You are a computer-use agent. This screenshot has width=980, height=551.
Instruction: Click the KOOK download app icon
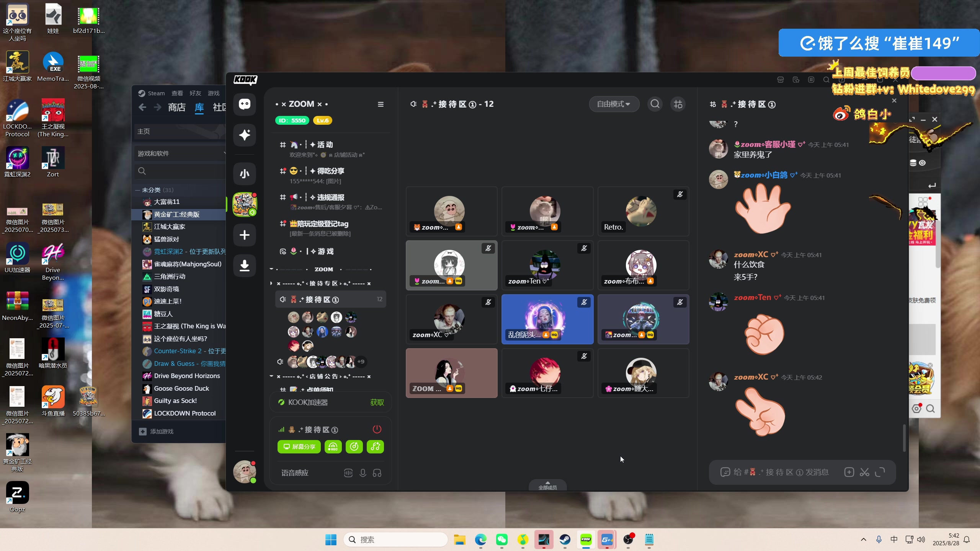pyautogui.click(x=245, y=266)
